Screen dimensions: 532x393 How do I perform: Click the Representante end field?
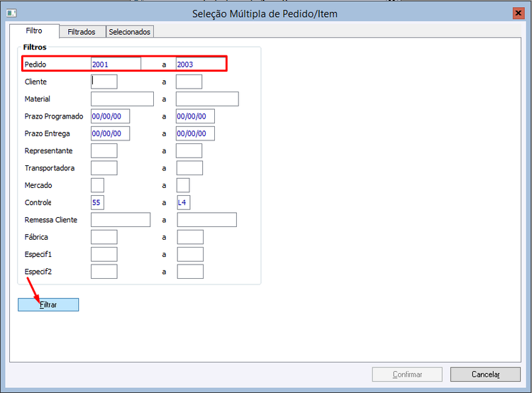[189, 150]
